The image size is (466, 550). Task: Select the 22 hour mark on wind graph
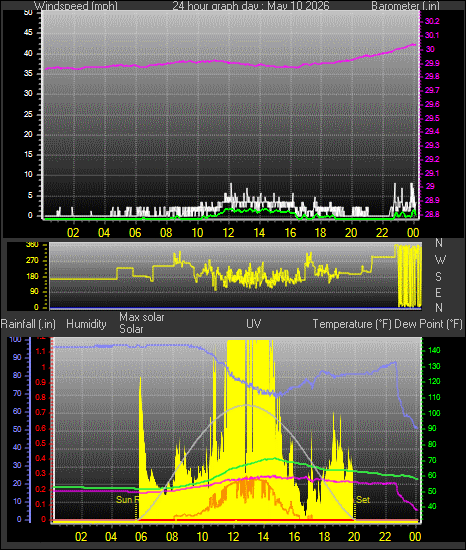[382, 233]
